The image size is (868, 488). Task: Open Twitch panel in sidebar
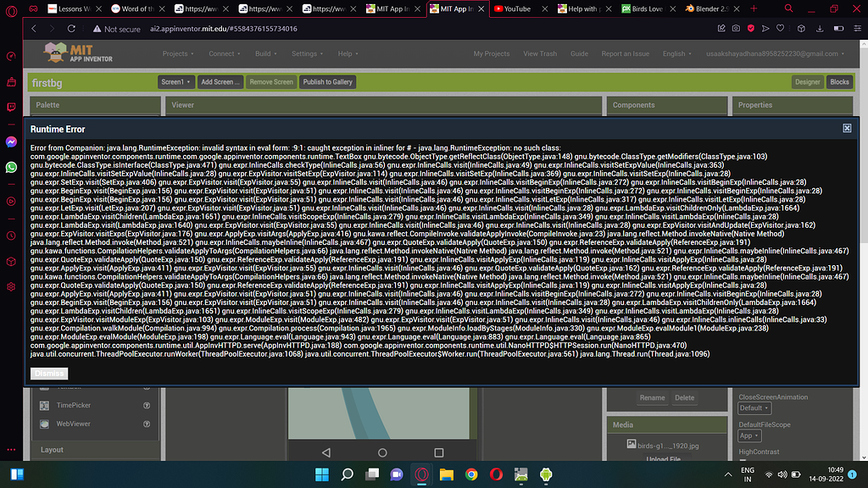(11, 108)
